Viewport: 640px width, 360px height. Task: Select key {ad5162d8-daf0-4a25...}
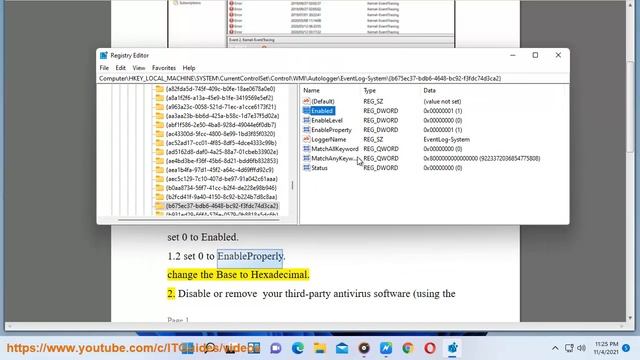coord(222,151)
